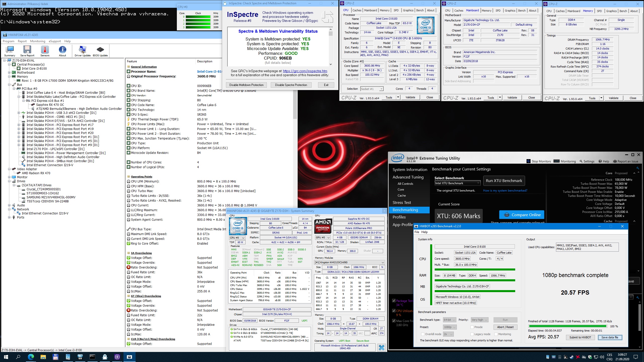Switch to the SPD tab in the Mainboard CPU-Z window
The image size is (644, 362).
point(498,11)
